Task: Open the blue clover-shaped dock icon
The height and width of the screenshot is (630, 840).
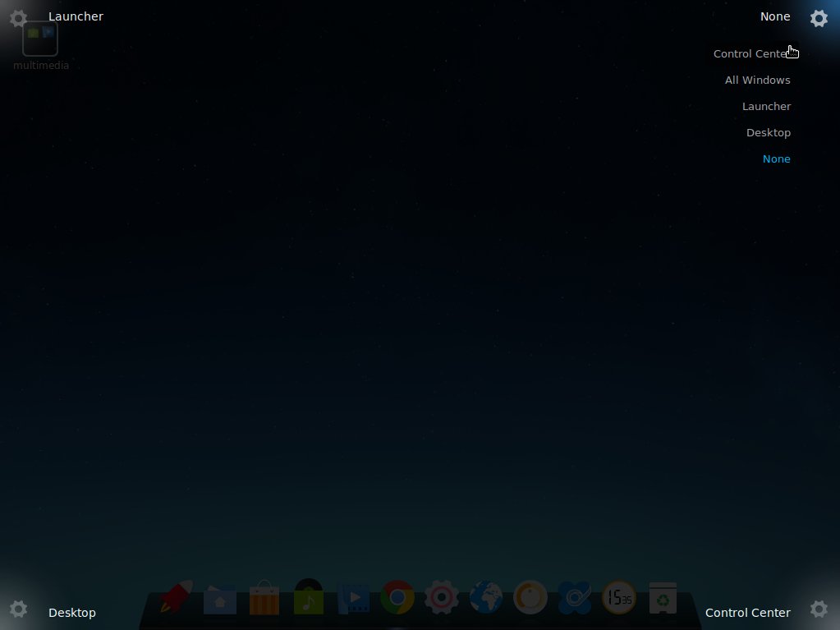Action: (575, 597)
